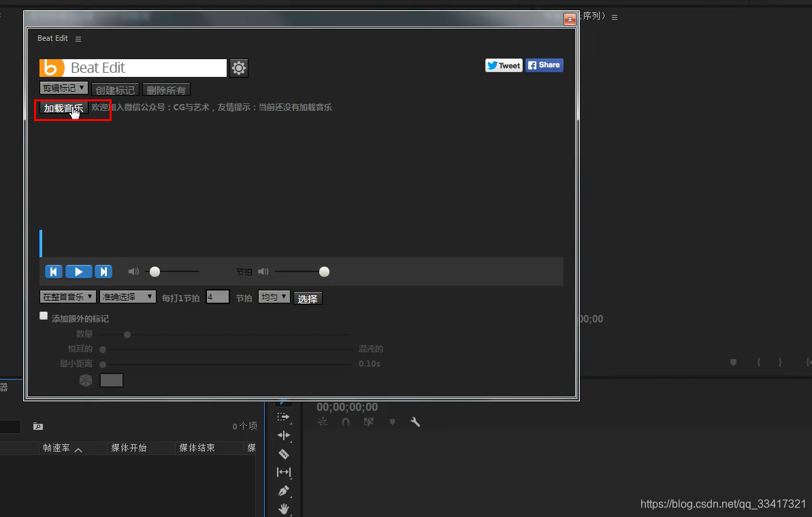Open timeline display settings wrench icon
The image size is (812, 517).
(415, 422)
